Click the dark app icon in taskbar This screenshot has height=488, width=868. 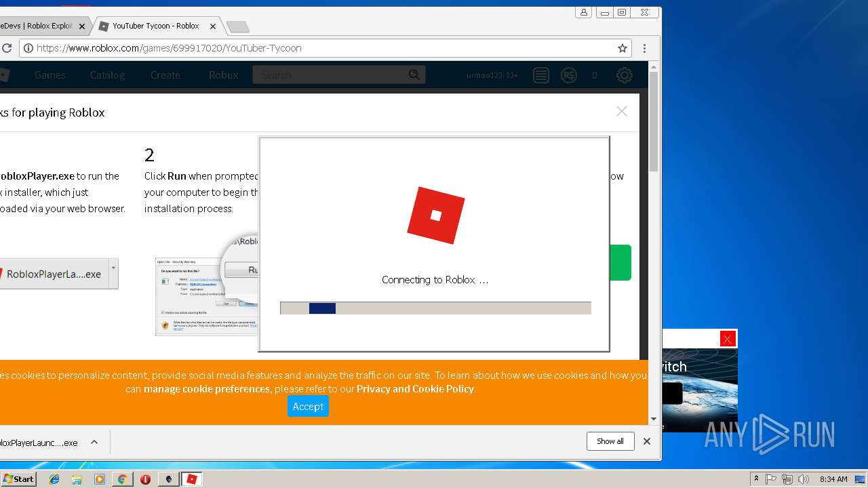point(168,479)
